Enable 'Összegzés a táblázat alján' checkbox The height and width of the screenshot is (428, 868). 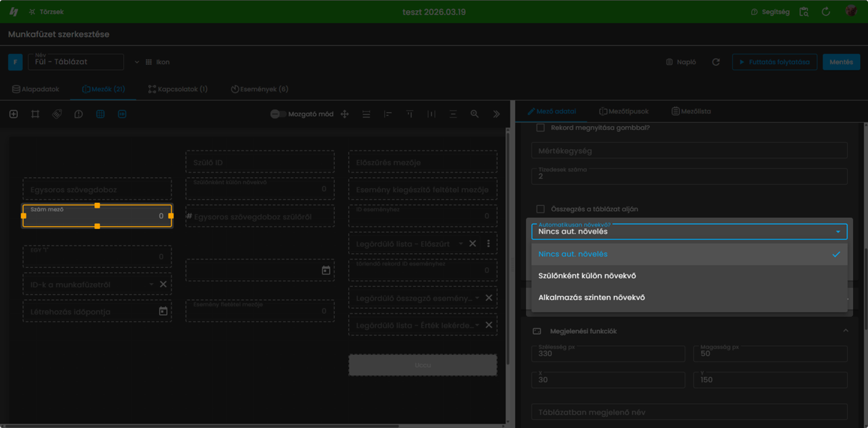(540, 209)
